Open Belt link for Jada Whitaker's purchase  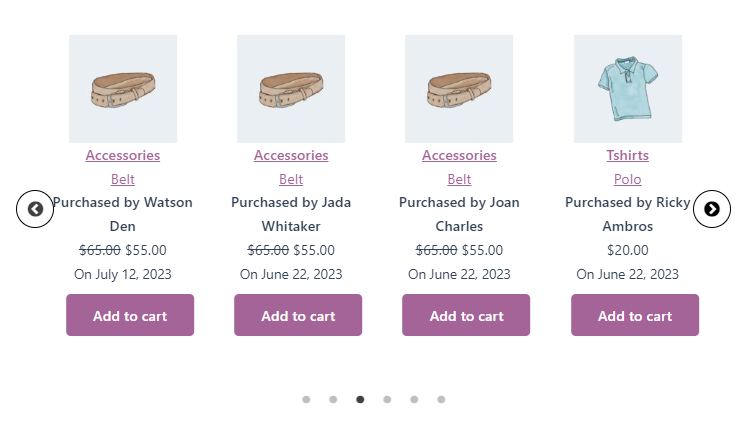pyautogui.click(x=291, y=179)
